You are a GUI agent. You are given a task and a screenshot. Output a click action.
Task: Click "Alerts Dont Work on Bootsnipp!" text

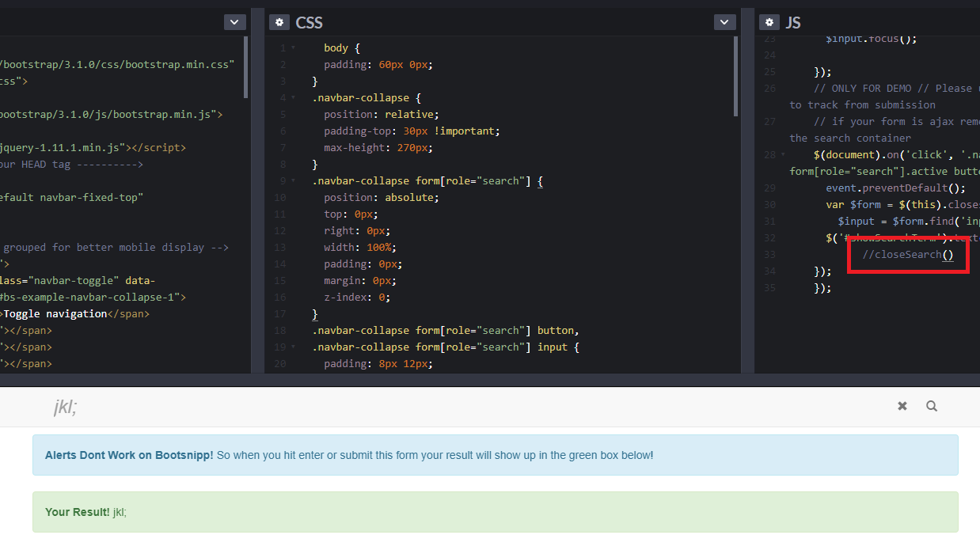pos(129,456)
